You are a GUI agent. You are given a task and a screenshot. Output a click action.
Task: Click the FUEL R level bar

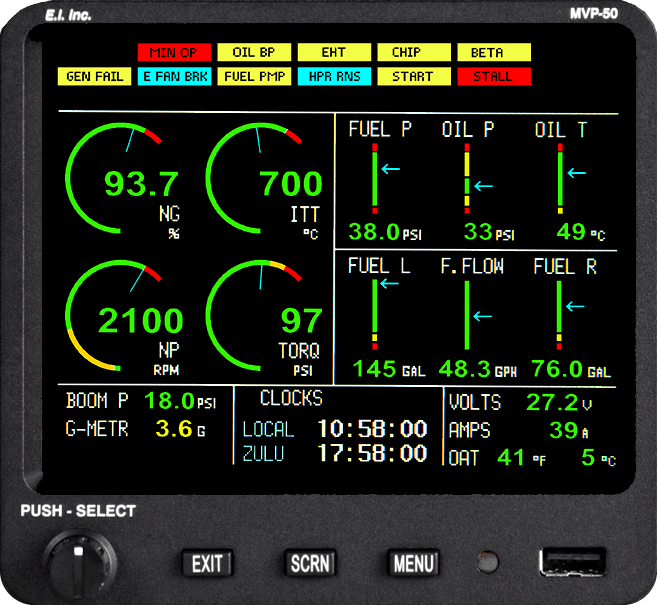559,315
